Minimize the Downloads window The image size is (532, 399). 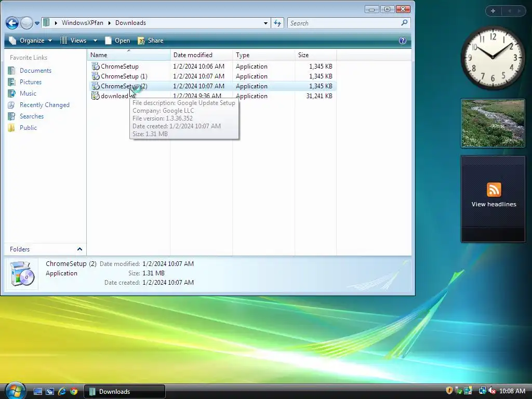click(x=372, y=9)
